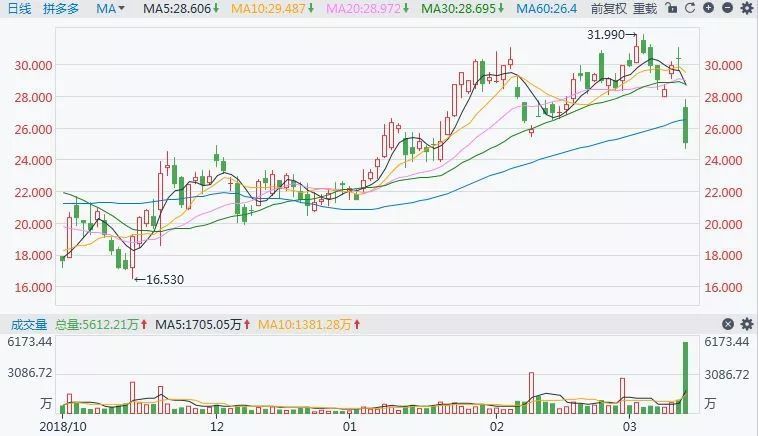The width and height of the screenshot is (758, 436).
Task: Switch the 前复权 adjustment mode
Action: click(x=609, y=9)
